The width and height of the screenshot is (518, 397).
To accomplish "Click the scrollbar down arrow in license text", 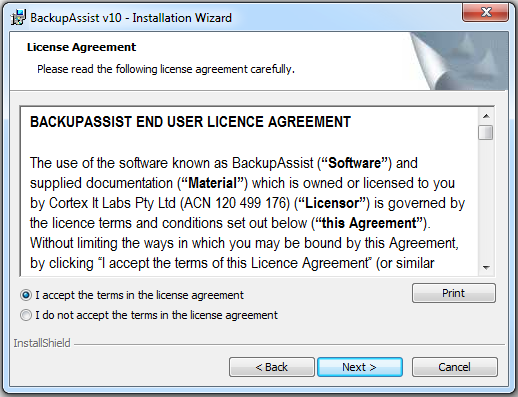I will pos(486,268).
